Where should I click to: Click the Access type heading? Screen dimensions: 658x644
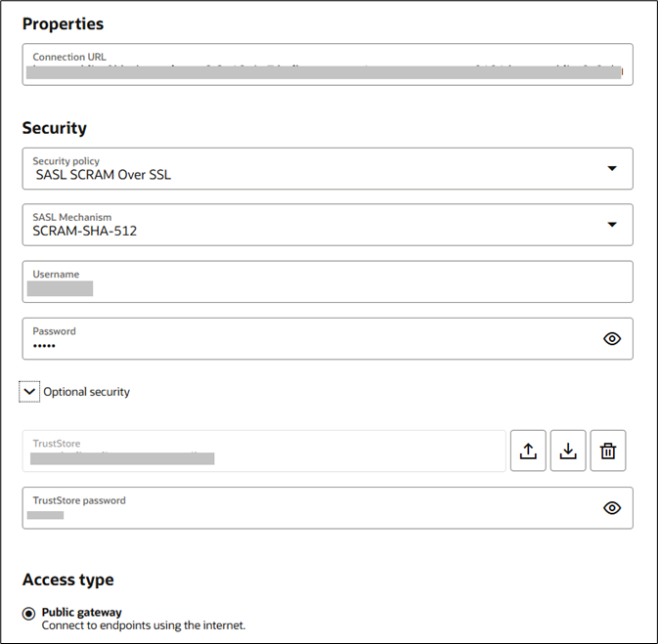coord(67,580)
